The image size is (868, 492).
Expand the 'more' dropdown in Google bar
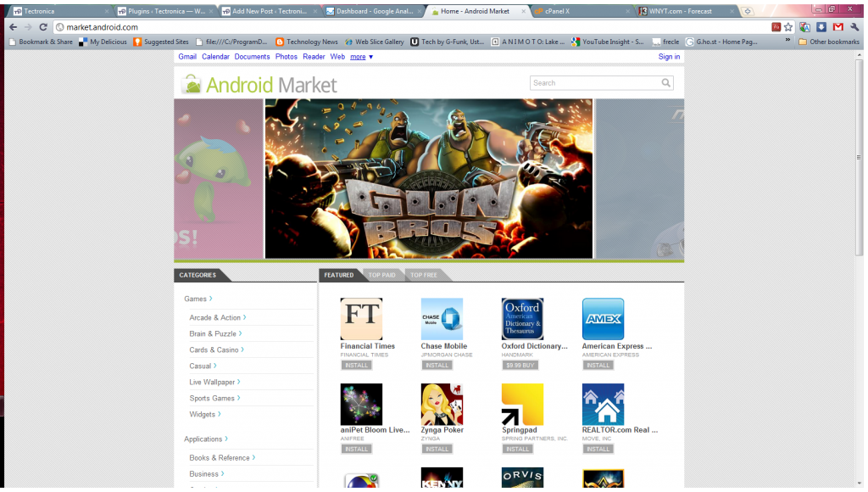click(x=362, y=57)
